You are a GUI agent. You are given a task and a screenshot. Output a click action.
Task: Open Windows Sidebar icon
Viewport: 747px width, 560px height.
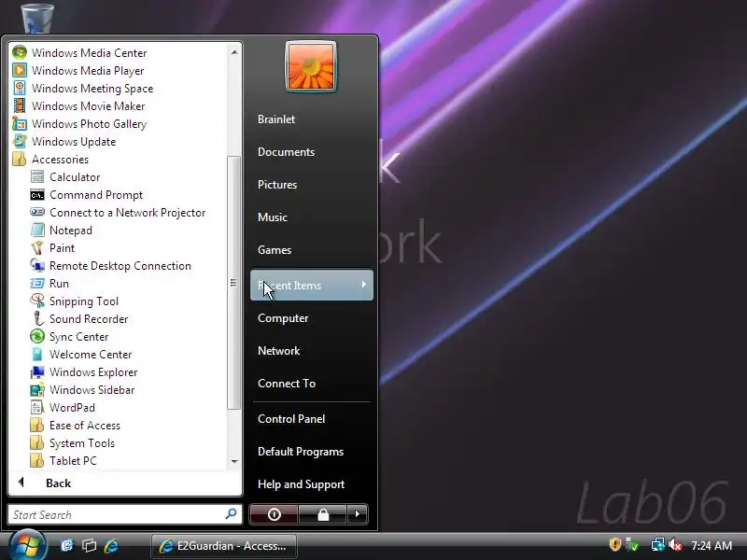point(37,390)
